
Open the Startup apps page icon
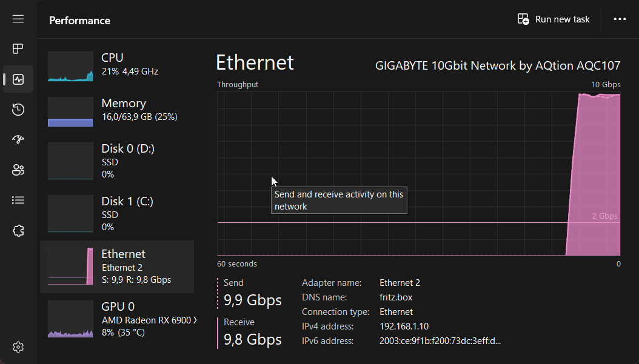pos(18,140)
